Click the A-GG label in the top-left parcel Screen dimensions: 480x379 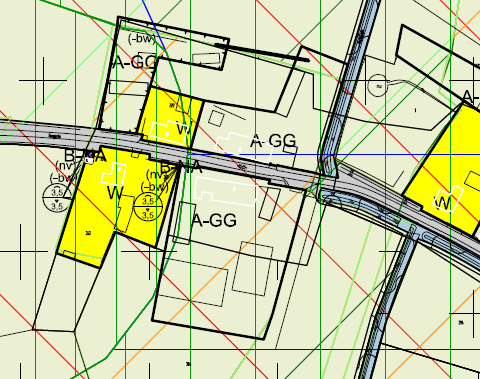click(135, 62)
